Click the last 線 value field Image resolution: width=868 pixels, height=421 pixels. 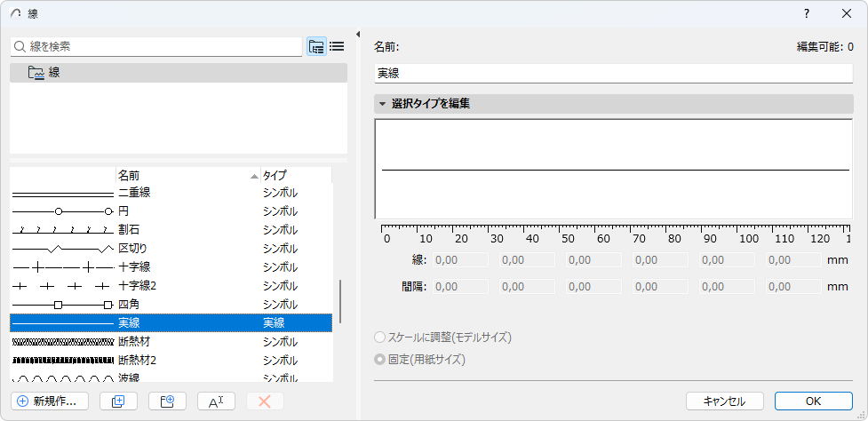point(793,260)
